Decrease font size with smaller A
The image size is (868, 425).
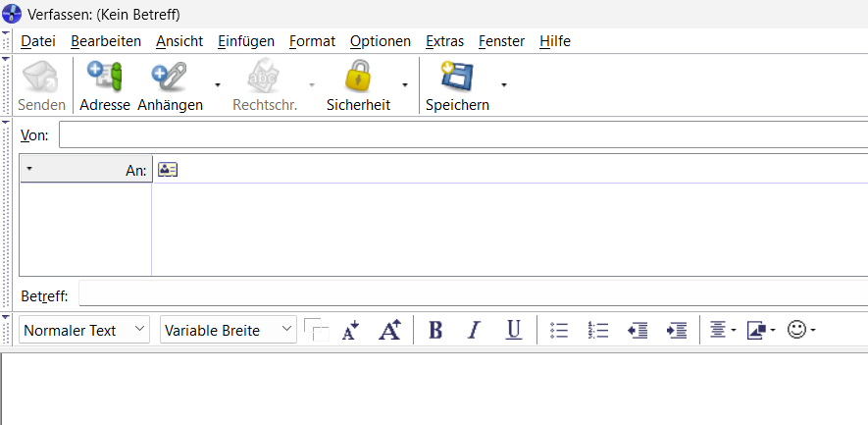(x=350, y=330)
